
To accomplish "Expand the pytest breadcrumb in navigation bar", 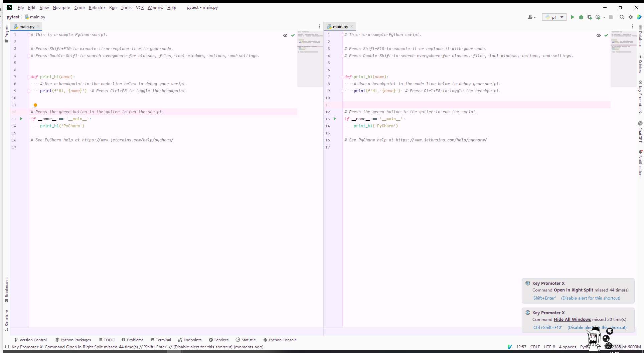I will [14, 17].
